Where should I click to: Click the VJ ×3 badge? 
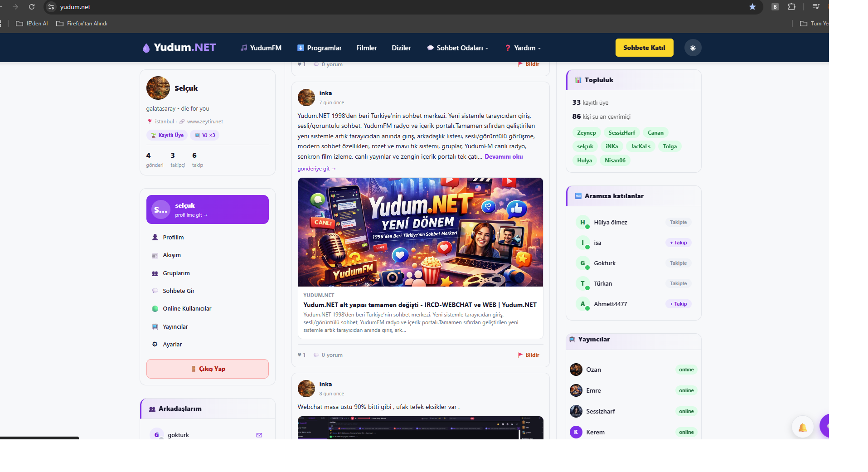205,135
